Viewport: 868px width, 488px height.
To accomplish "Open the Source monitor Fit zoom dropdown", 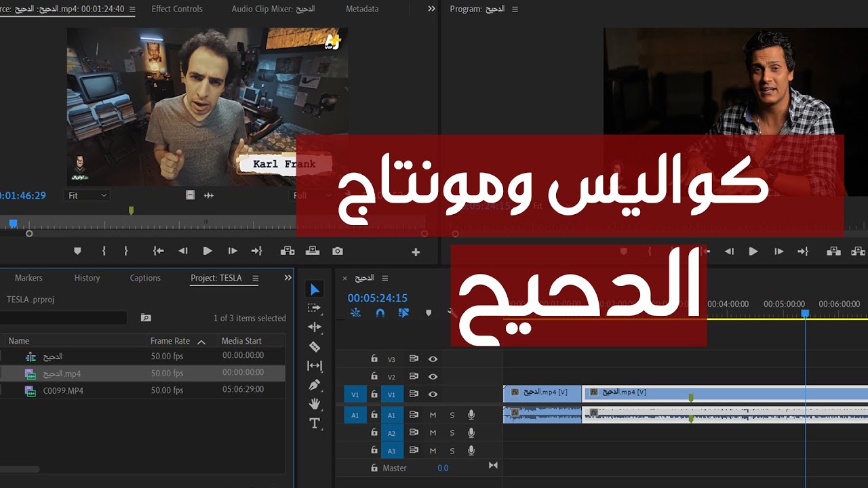I will 88,195.
